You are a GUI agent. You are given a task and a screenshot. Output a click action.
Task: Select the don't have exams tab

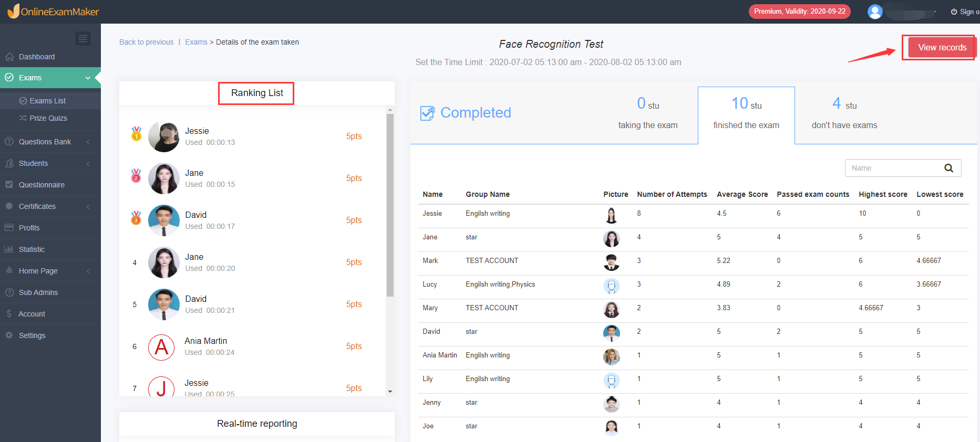click(x=844, y=115)
